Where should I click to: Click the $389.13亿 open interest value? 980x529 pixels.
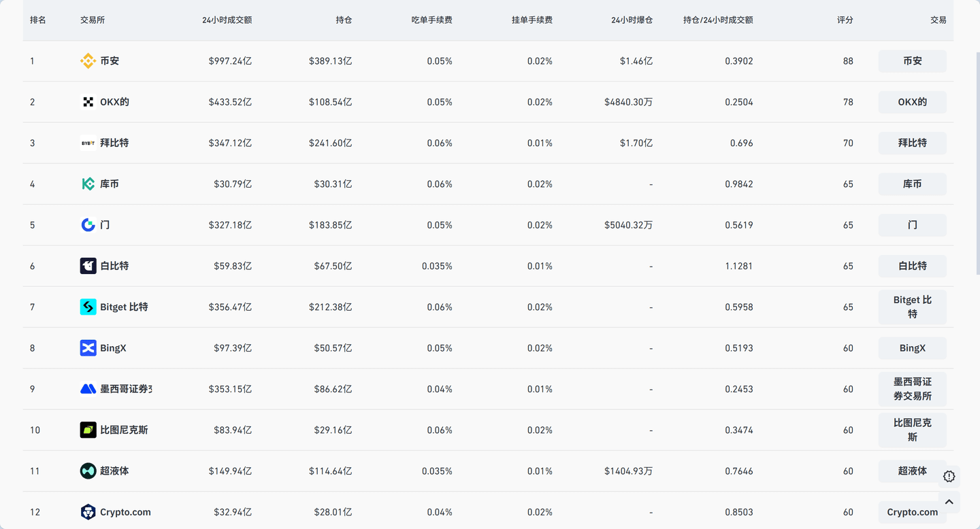coord(330,61)
